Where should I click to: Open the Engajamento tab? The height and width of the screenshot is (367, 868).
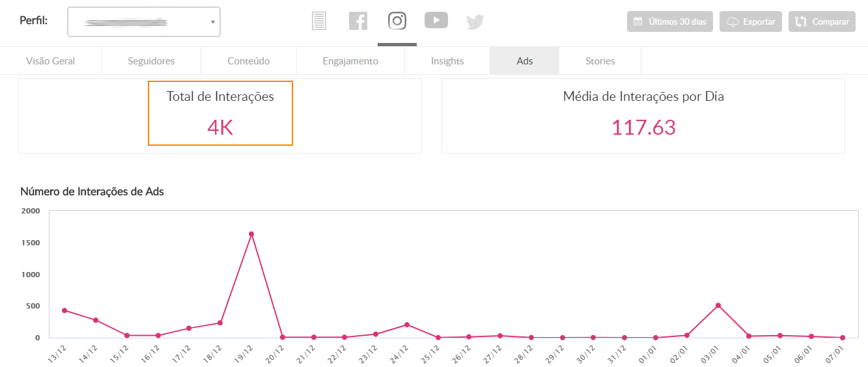(350, 61)
